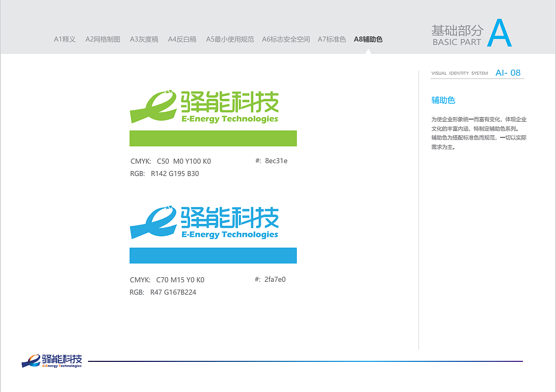Click the VISUAL IDENTITY SYSTEM label
The width and height of the screenshot is (556, 392).
(x=460, y=73)
